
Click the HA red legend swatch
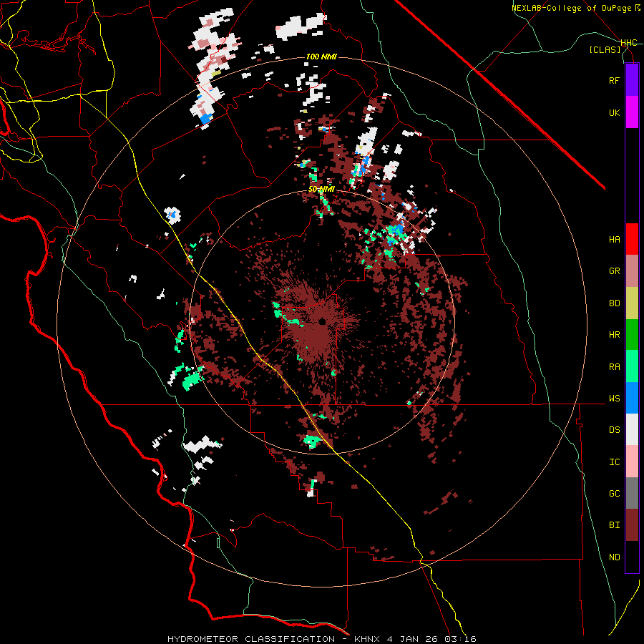point(632,239)
